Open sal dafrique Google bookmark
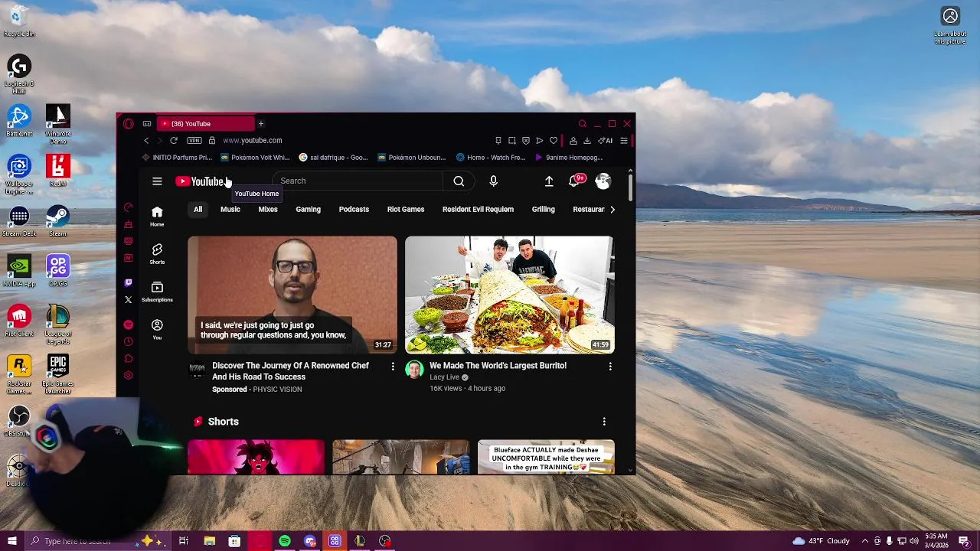 (334, 158)
